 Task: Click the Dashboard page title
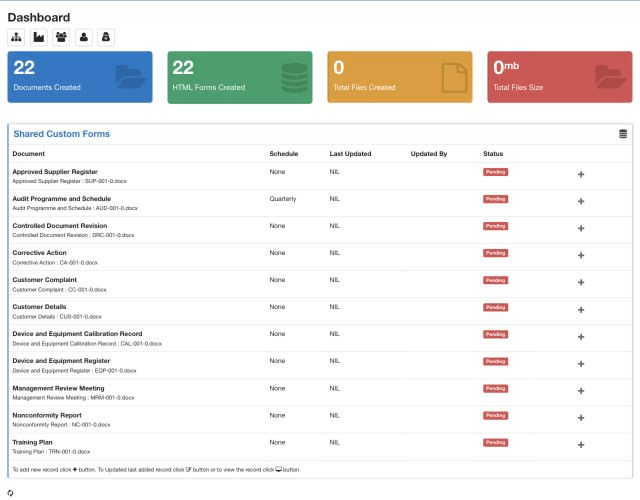pos(39,17)
